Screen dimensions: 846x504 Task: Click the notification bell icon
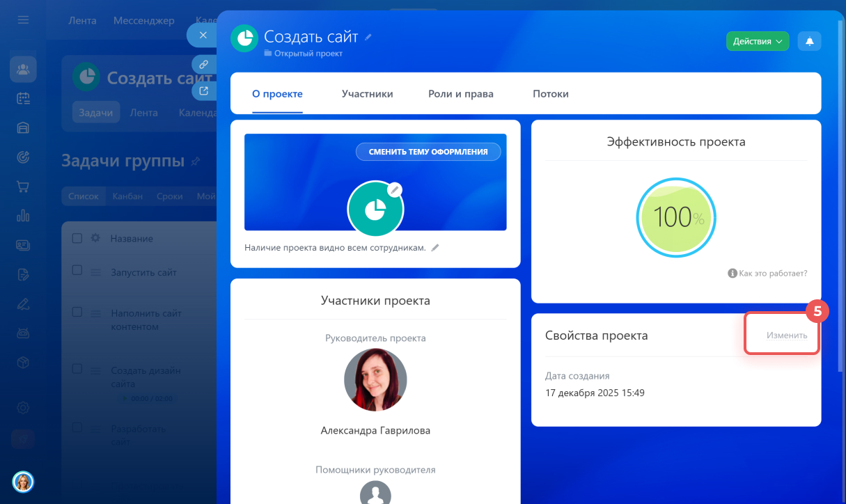click(809, 41)
